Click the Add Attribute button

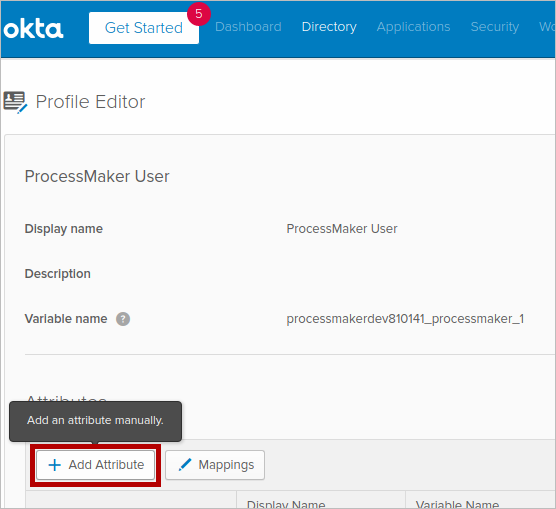click(x=95, y=465)
